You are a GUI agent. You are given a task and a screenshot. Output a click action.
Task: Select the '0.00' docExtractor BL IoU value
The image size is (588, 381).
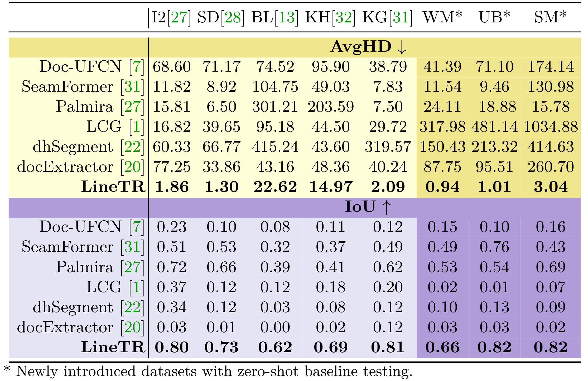coord(275,327)
